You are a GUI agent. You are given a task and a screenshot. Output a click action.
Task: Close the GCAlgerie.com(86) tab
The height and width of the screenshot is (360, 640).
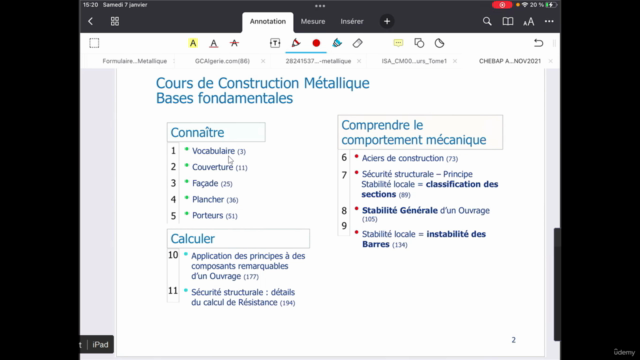point(263,61)
